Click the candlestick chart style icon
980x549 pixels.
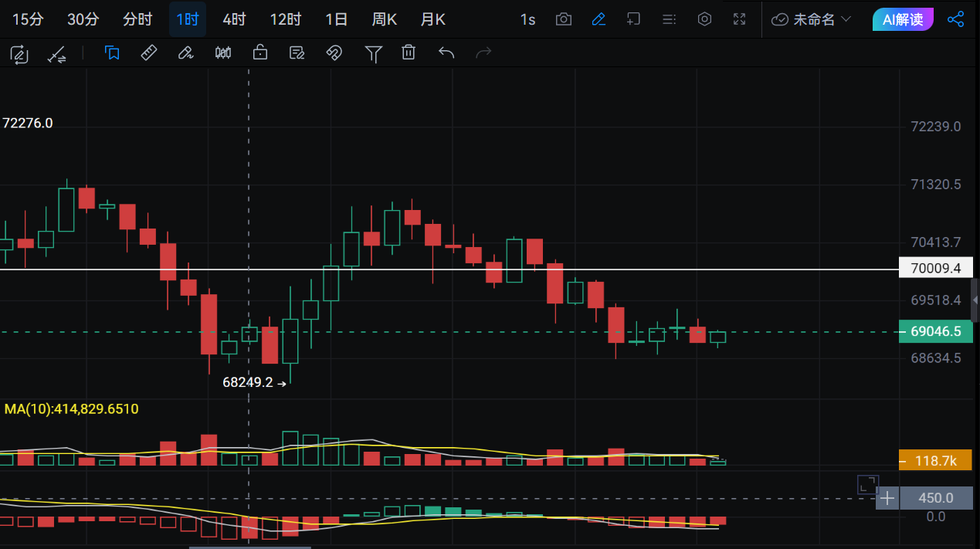point(223,53)
